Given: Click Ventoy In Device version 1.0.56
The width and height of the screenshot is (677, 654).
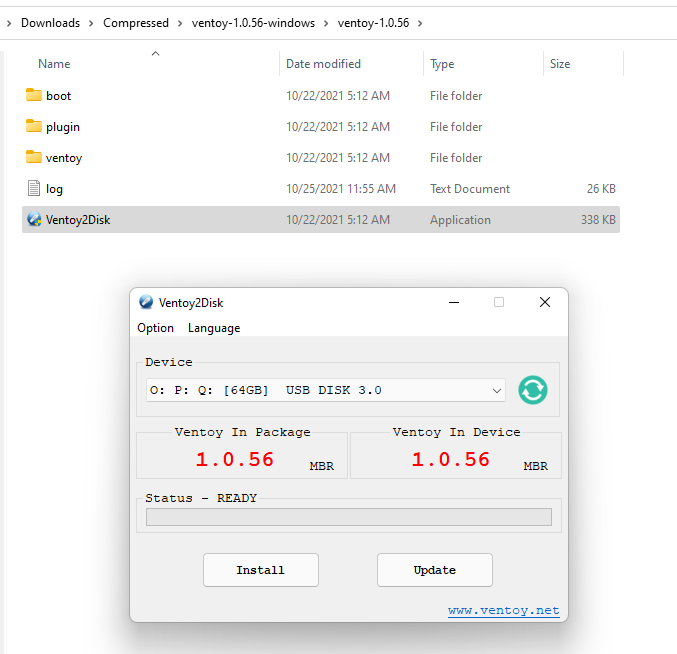Looking at the screenshot, I should click(450, 459).
